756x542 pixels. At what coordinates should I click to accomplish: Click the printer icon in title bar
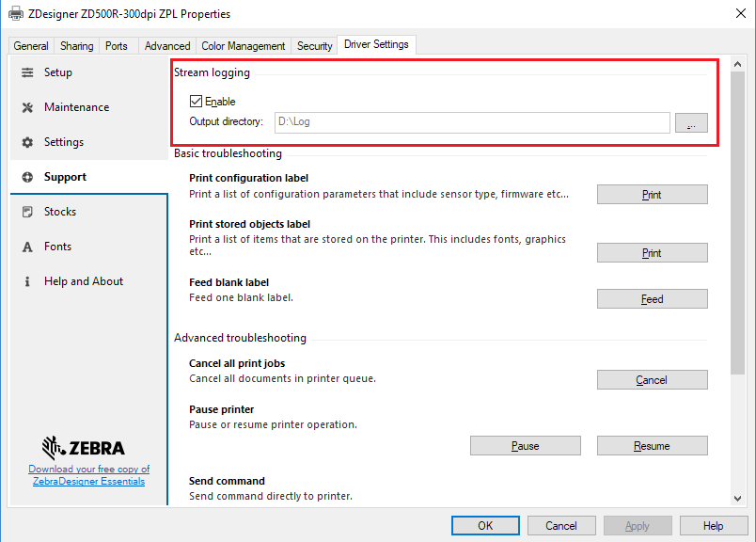click(x=16, y=14)
